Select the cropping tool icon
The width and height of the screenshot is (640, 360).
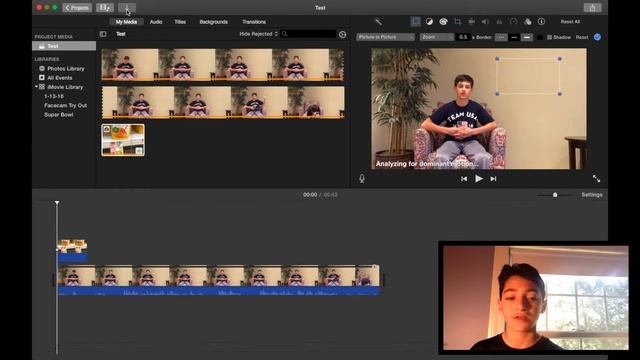(458, 22)
